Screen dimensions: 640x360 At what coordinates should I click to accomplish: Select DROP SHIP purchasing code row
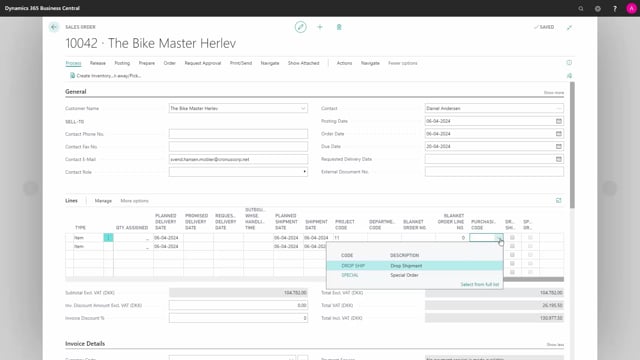[x=414, y=266]
